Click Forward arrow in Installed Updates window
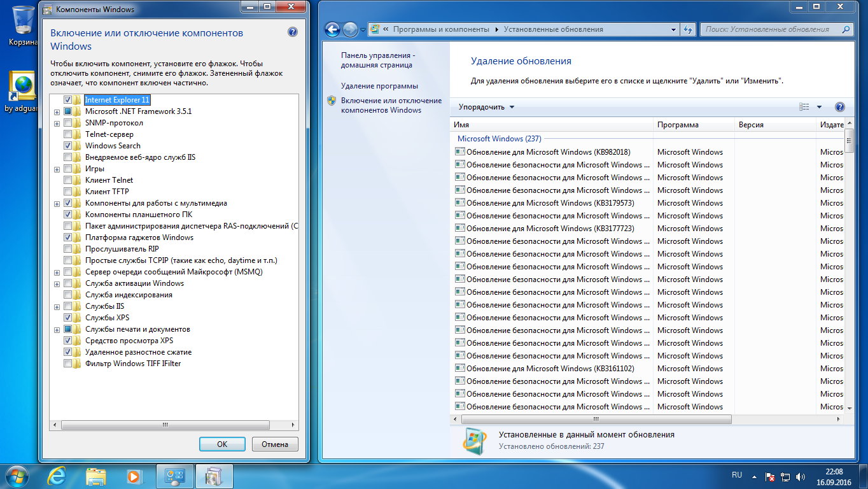868x489 pixels. pyautogui.click(x=350, y=29)
